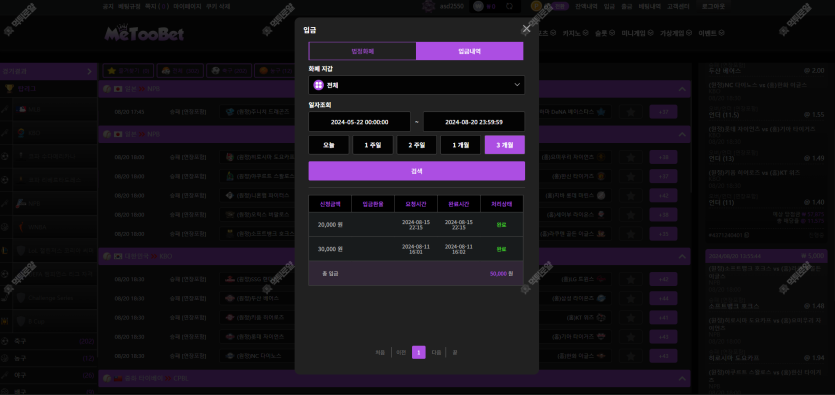Screen dimensions: 835x395
Task: Click the 20,000 원 deposit amount
Action: click(x=330, y=225)
